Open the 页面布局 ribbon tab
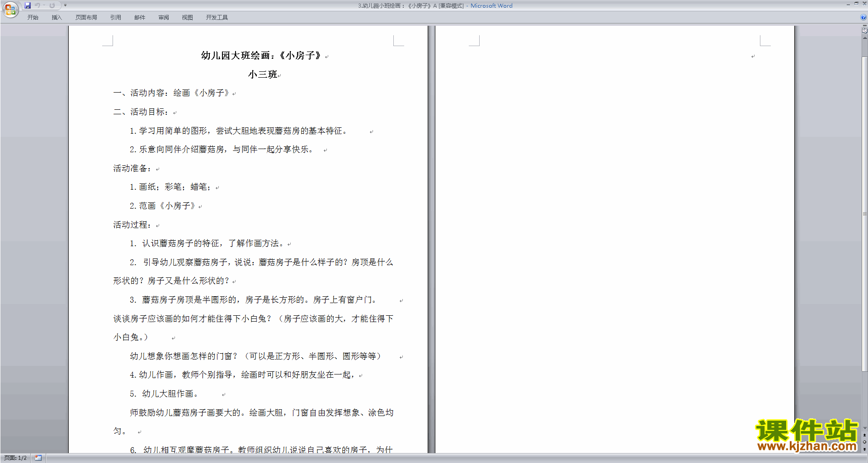Viewport: 868px width, 463px height. click(x=86, y=18)
